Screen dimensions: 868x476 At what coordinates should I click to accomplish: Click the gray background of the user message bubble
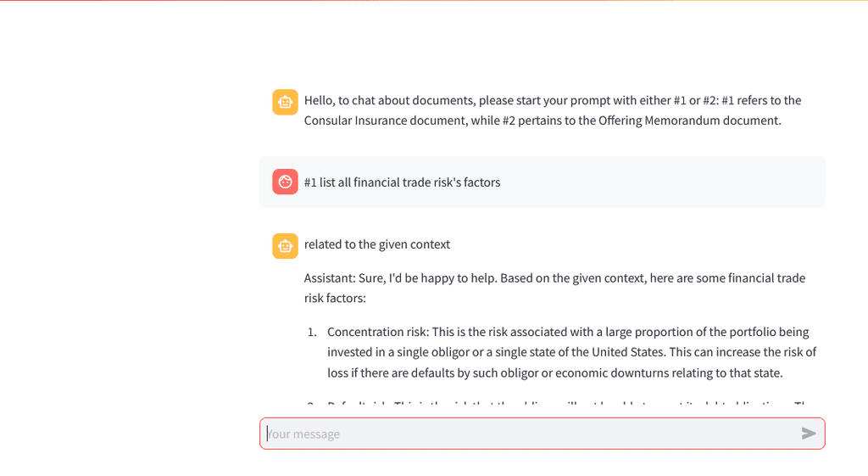665,182
